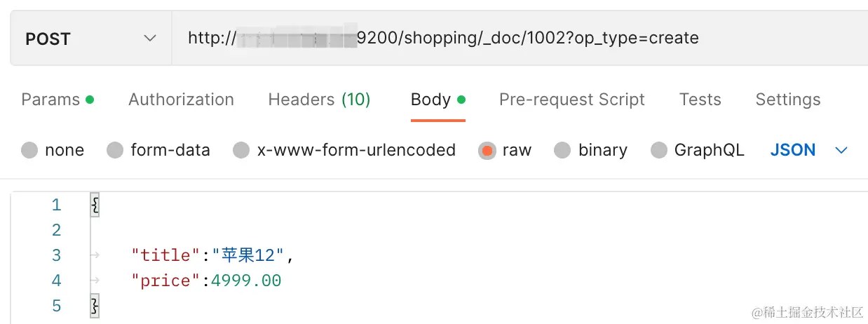Click the "price" key in JSON editor
868x324 pixels.
[x=165, y=281]
